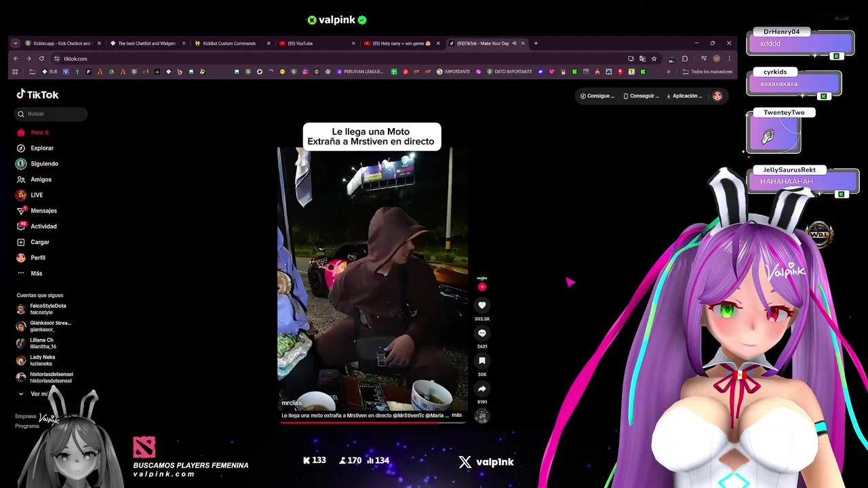This screenshot has height=488, width=868.
Task: Expand Ver más followed accounts
Action: pos(33,394)
